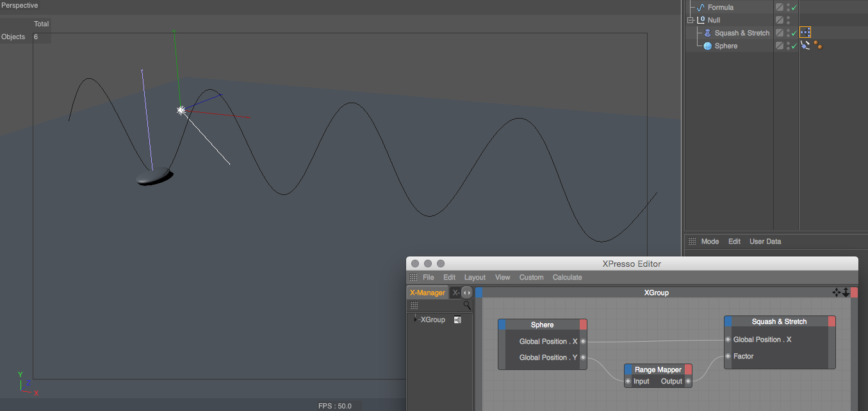This screenshot has height=411, width=868.
Task: Click Edit in the Object Manager footer
Action: 734,241
